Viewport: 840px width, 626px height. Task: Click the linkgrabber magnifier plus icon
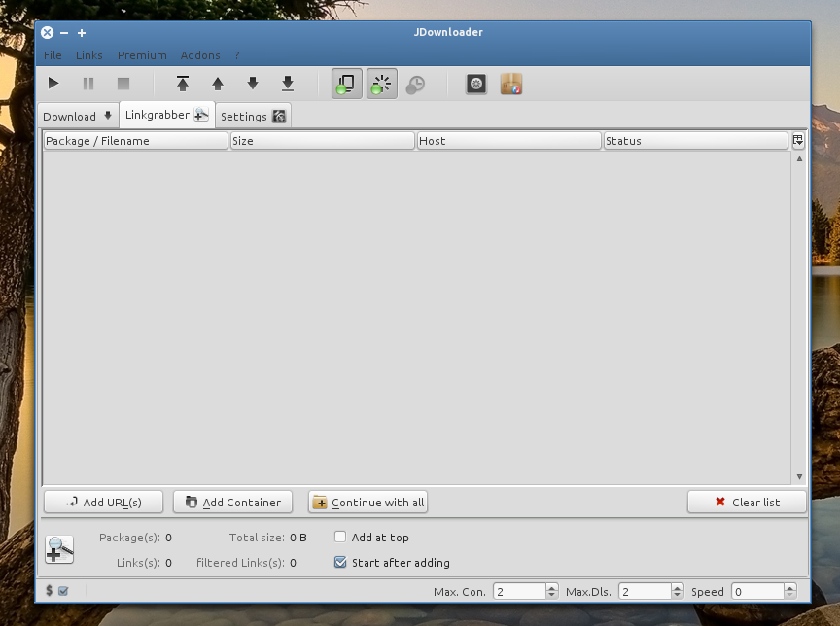[x=59, y=549]
